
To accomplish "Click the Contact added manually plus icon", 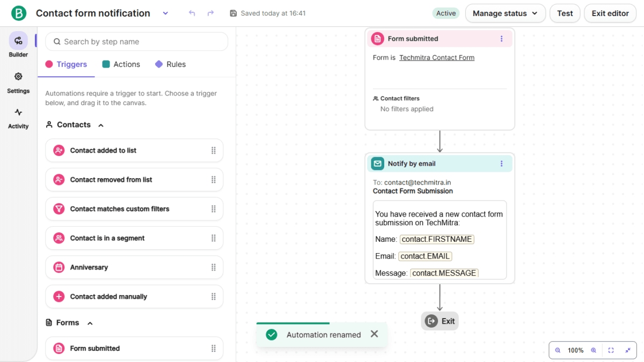I will (59, 297).
